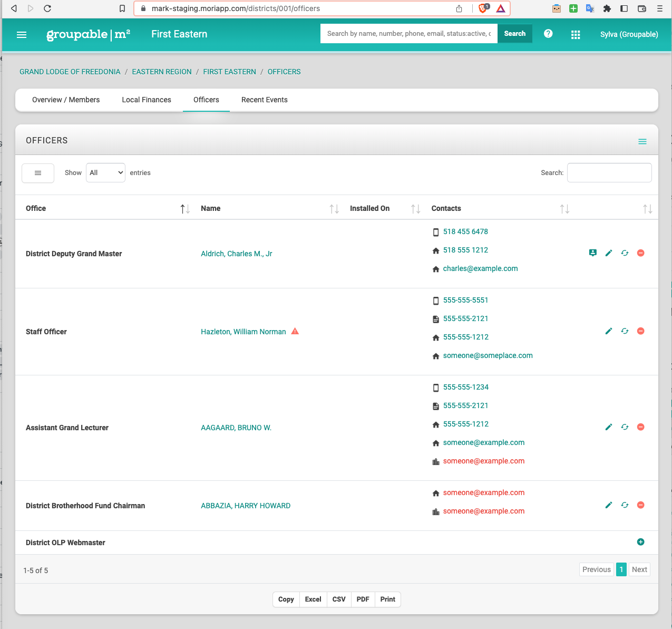Remove Assistant Grand Lecturer entry
Screen dimensions: 672x629
click(641, 427)
